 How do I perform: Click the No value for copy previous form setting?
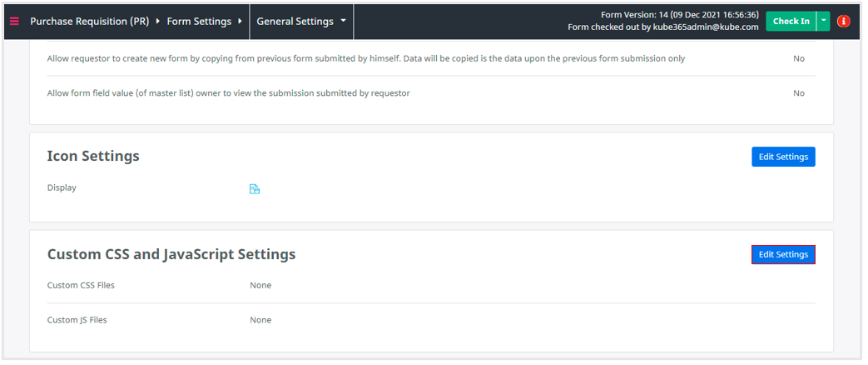[x=799, y=59]
